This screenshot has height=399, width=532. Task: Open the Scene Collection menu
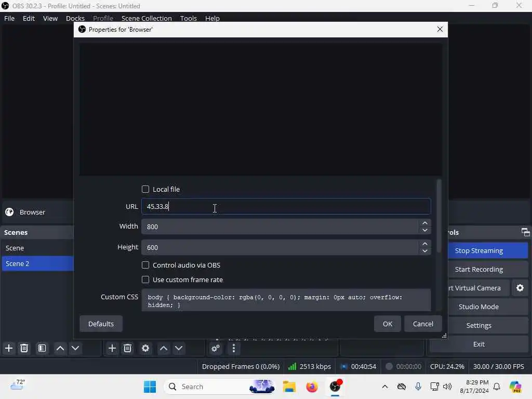pos(147,18)
